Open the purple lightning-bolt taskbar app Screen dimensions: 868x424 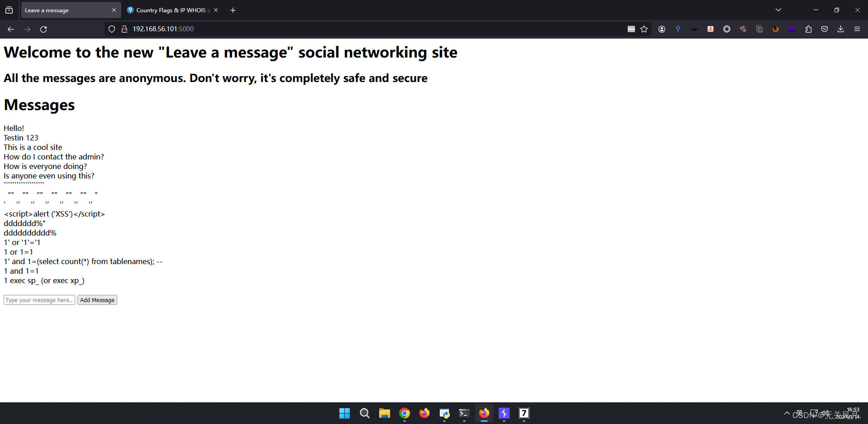504,413
